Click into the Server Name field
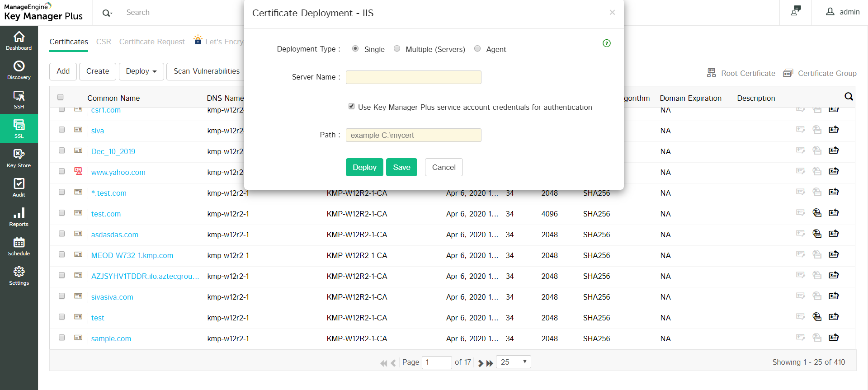The height and width of the screenshot is (390, 868). click(x=413, y=77)
